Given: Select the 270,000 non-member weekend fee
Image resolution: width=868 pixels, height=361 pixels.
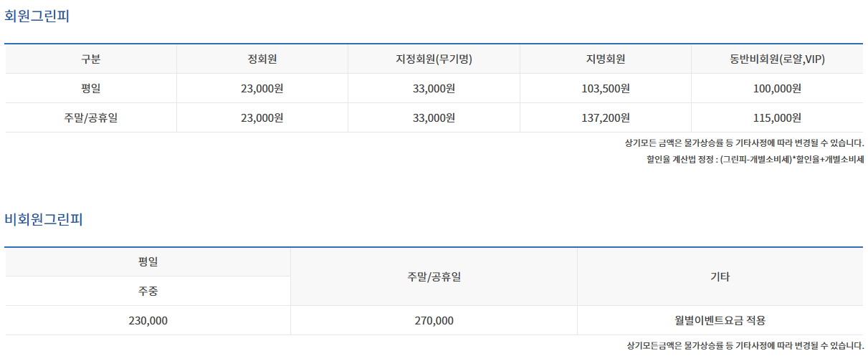Looking at the screenshot, I should click(434, 321).
